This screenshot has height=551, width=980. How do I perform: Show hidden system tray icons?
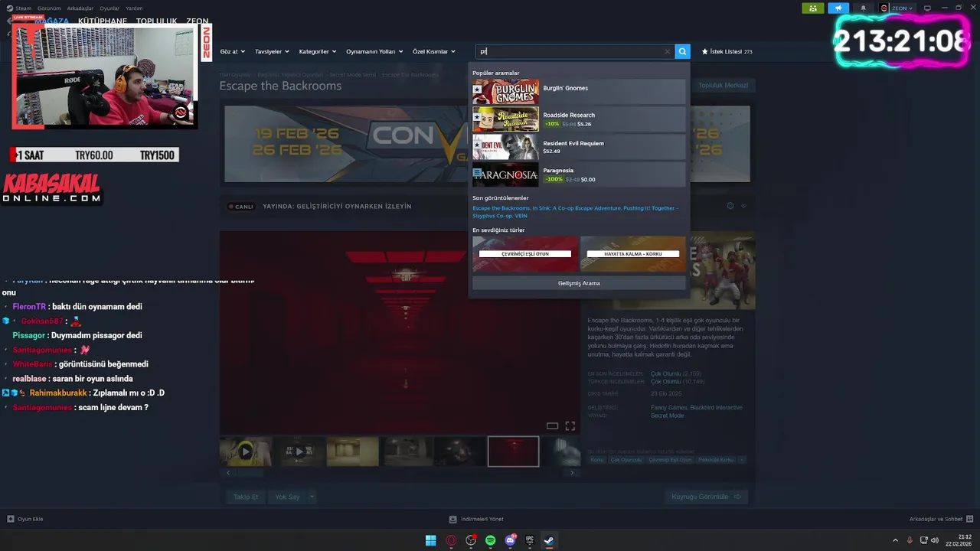[896, 540]
